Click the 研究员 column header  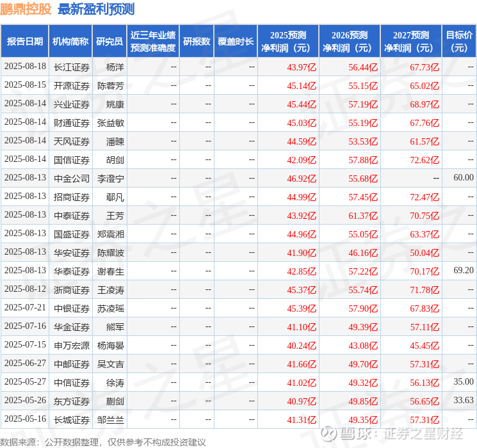[x=109, y=42]
